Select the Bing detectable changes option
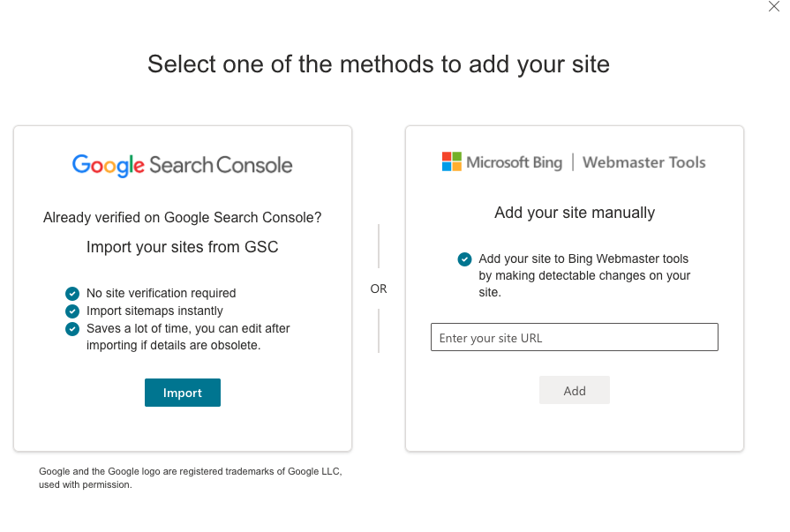Image resolution: width=790 pixels, height=532 pixels. [583, 277]
